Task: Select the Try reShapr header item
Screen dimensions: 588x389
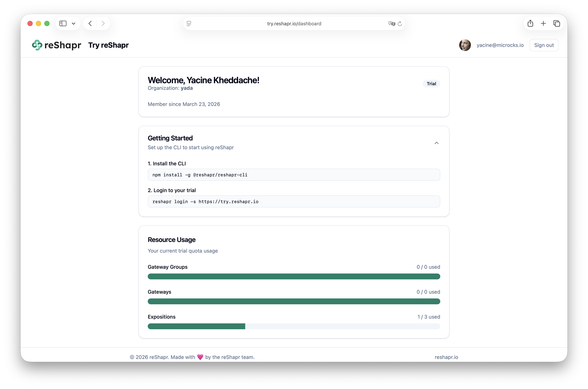Action: pos(108,45)
